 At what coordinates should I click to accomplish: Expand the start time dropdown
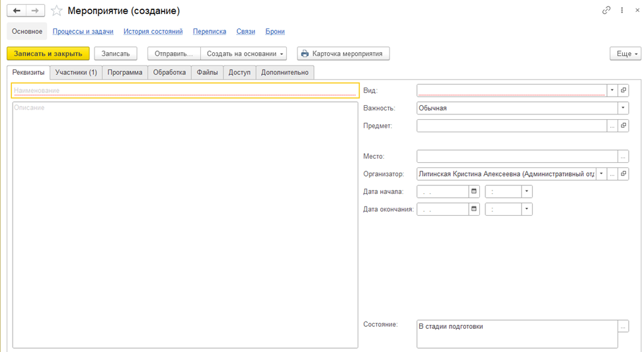526,192
